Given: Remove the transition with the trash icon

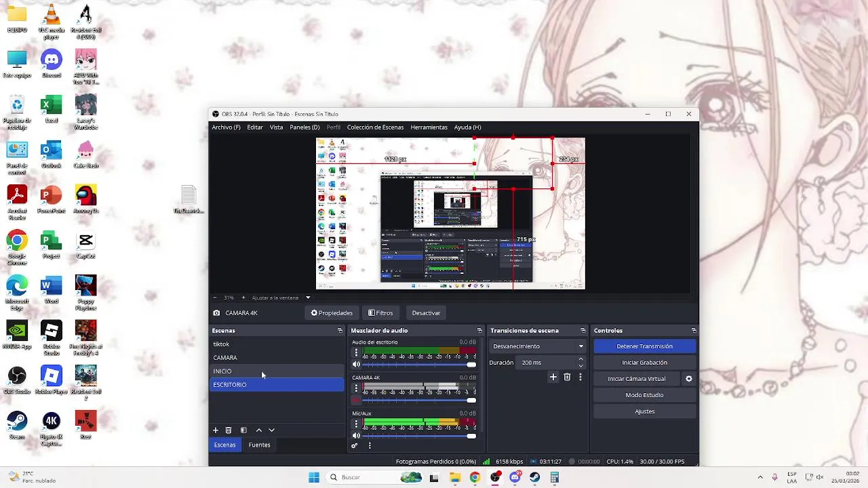Looking at the screenshot, I should coord(568,378).
